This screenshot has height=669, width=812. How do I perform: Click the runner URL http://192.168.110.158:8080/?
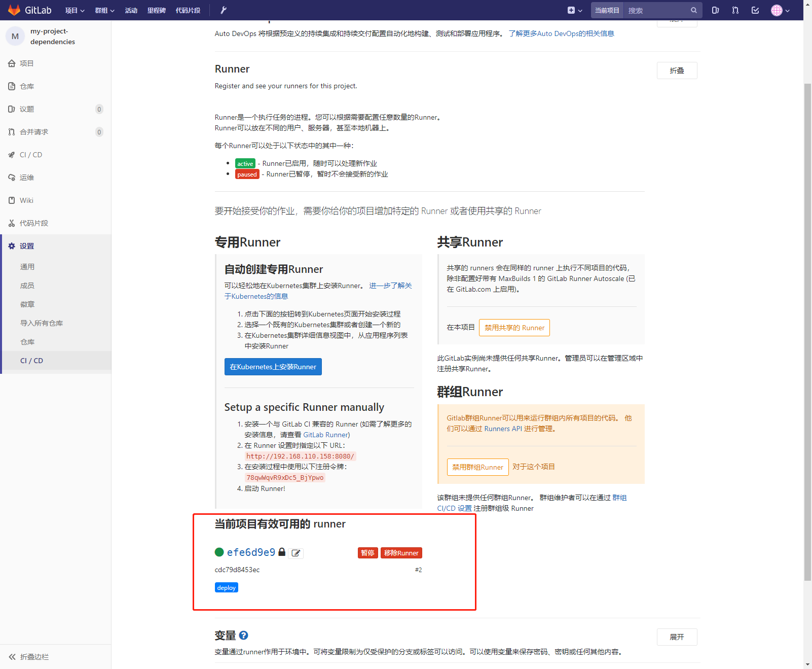(x=301, y=456)
